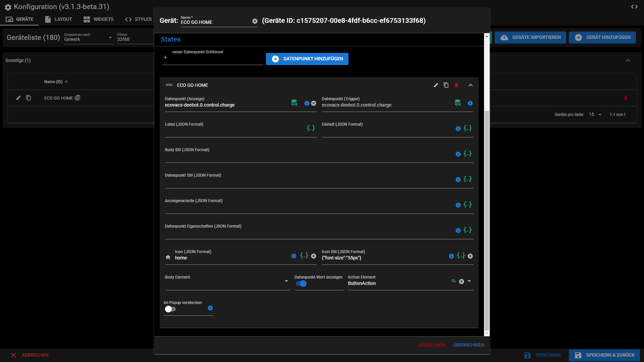
Task: Edit the ButtonAction action element settings
Action: 453,281
